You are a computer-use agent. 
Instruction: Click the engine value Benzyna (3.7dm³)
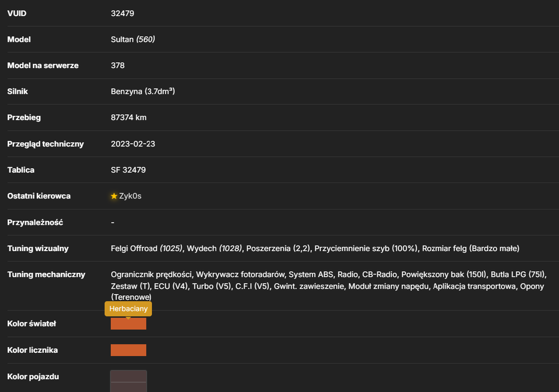143,92
